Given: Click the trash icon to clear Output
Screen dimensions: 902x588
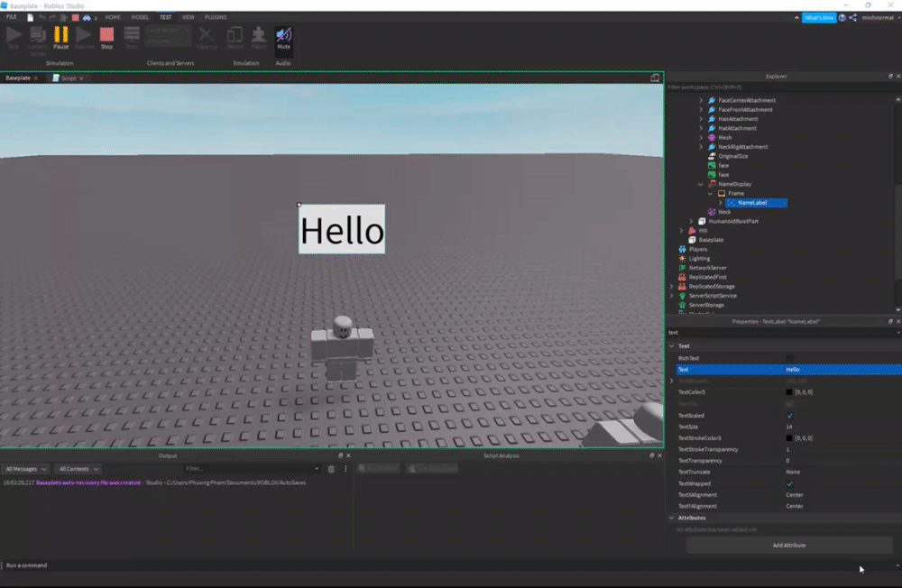Looking at the screenshot, I should click(x=331, y=469).
